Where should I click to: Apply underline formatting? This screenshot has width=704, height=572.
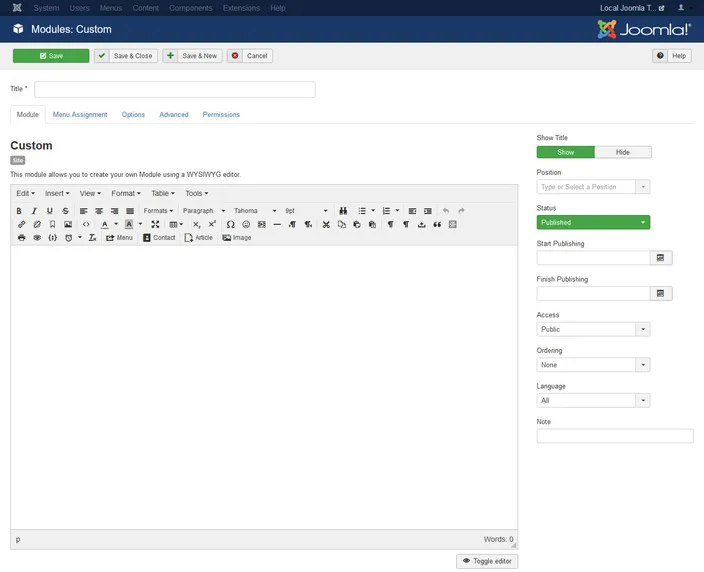[x=50, y=211]
